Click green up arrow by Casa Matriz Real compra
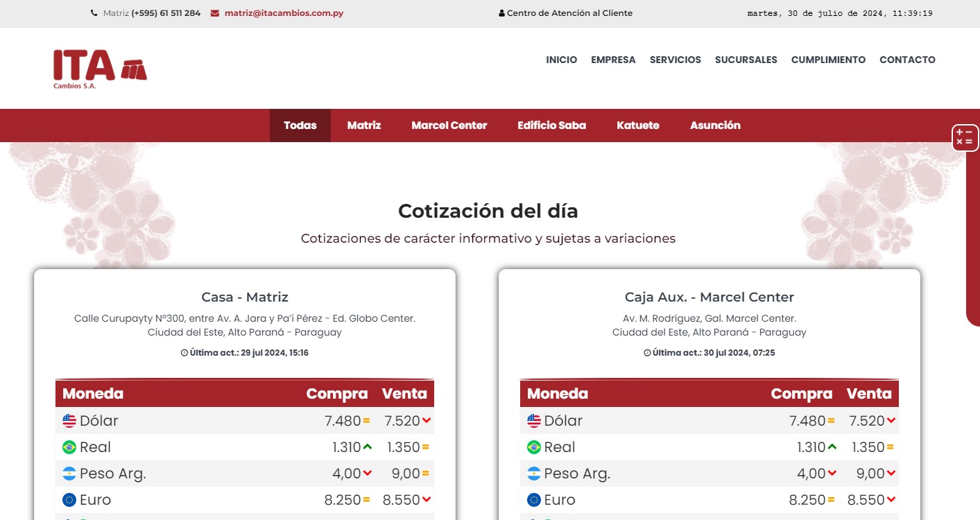 point(368,447)
